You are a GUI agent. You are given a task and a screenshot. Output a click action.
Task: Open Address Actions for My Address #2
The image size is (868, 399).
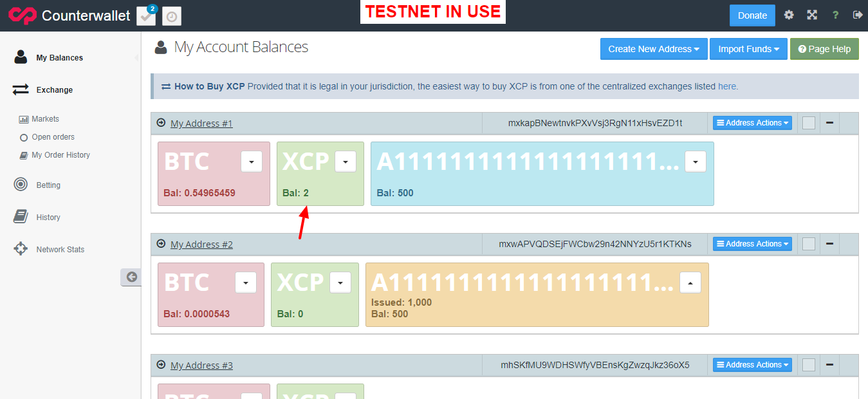(x=753, y=244)
